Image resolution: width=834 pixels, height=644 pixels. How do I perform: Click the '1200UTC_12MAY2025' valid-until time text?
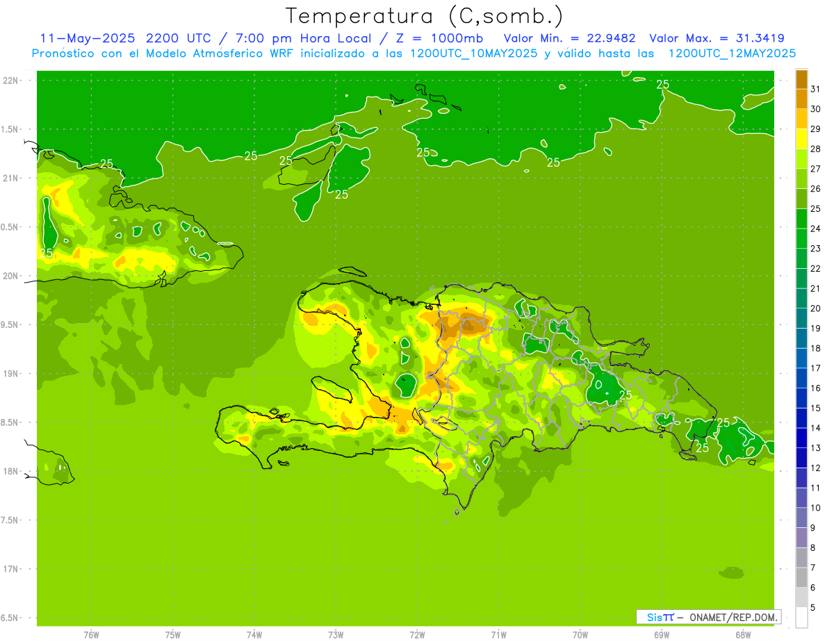732,53
